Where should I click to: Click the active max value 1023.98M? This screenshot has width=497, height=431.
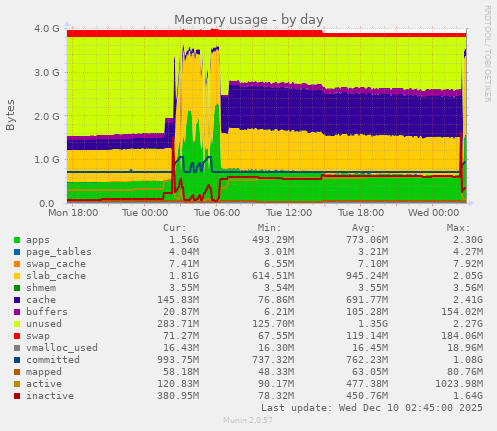[x=459, y=384]
